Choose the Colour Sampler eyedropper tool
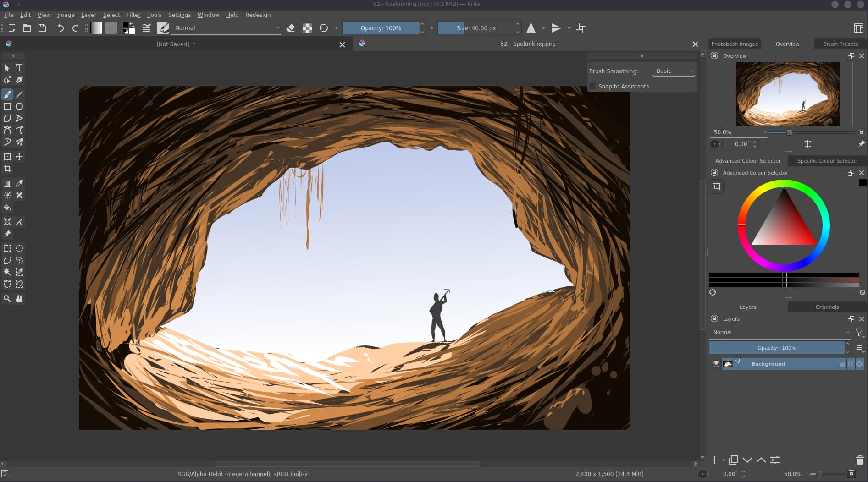 pyautogui.click(x=19, y=183)
